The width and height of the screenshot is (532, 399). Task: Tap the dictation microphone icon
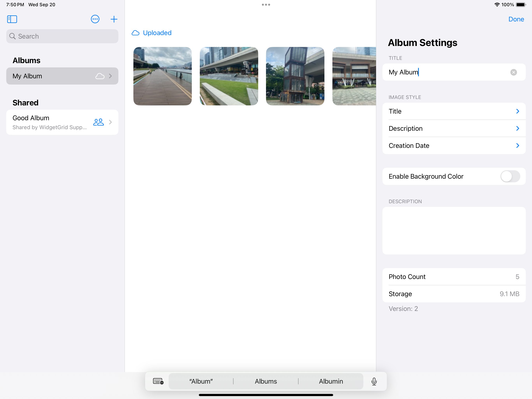[x=374, y=381]
